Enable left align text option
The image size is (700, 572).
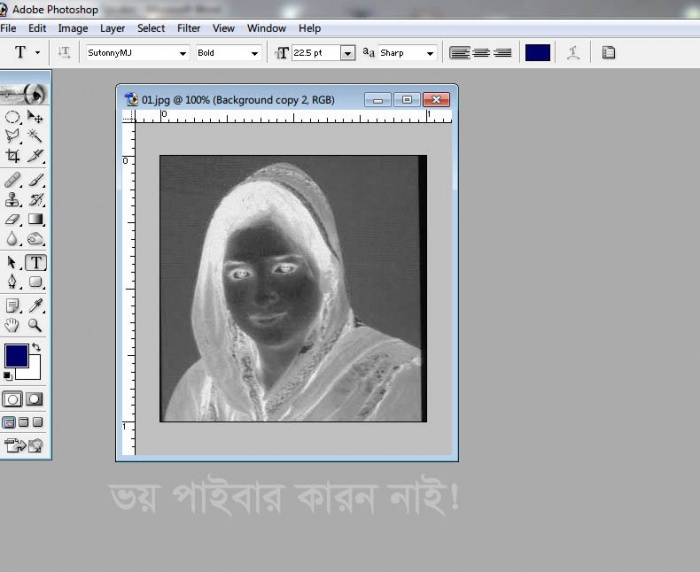click(x=459, y=52)
